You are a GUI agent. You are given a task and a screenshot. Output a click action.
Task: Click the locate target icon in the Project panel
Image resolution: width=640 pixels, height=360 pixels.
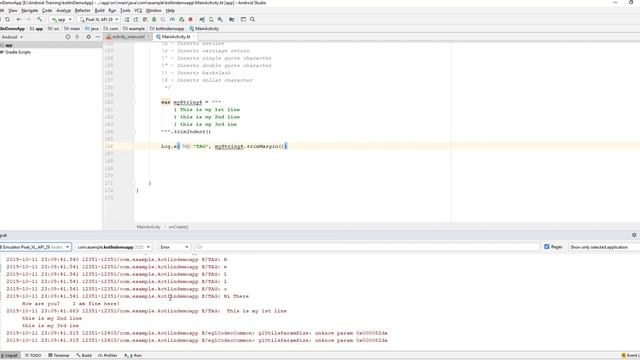click(x=68, y=37)
